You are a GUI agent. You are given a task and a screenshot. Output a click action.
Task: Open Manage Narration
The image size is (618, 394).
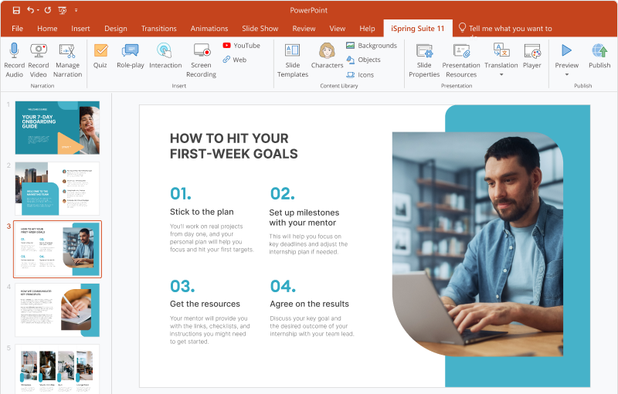coord(67,60)
